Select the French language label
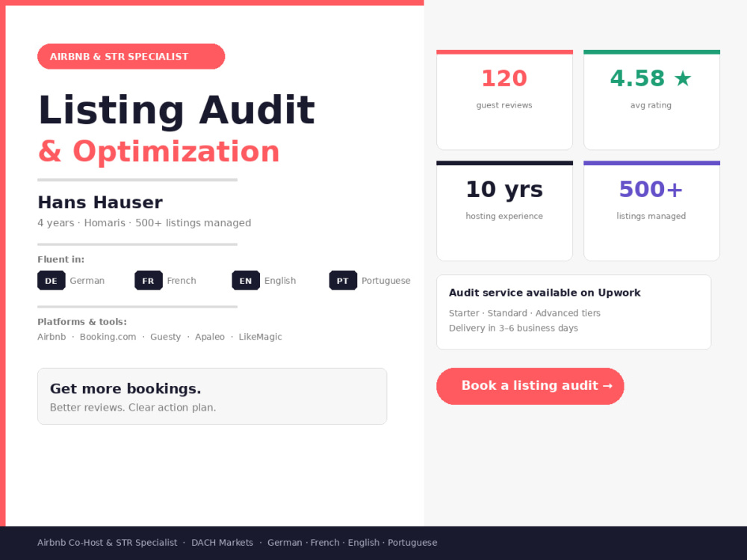747x560 pixels. [182, 281]
